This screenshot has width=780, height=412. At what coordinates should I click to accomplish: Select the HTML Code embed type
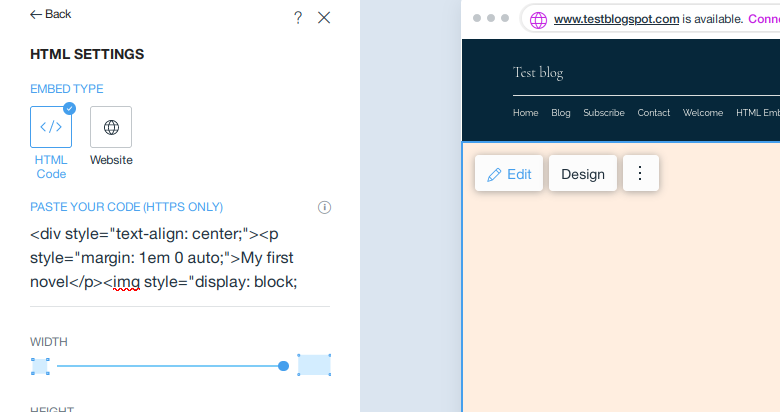click(x=51, y=127)
